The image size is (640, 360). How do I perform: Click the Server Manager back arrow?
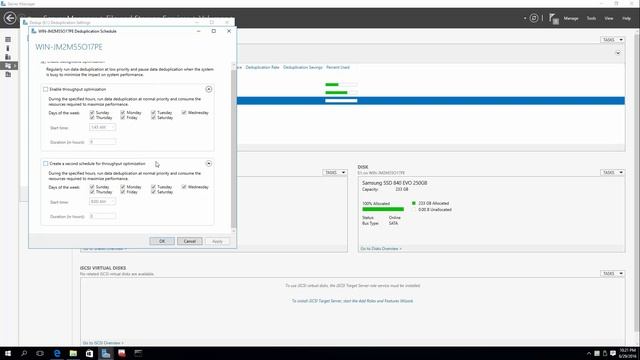10,18
